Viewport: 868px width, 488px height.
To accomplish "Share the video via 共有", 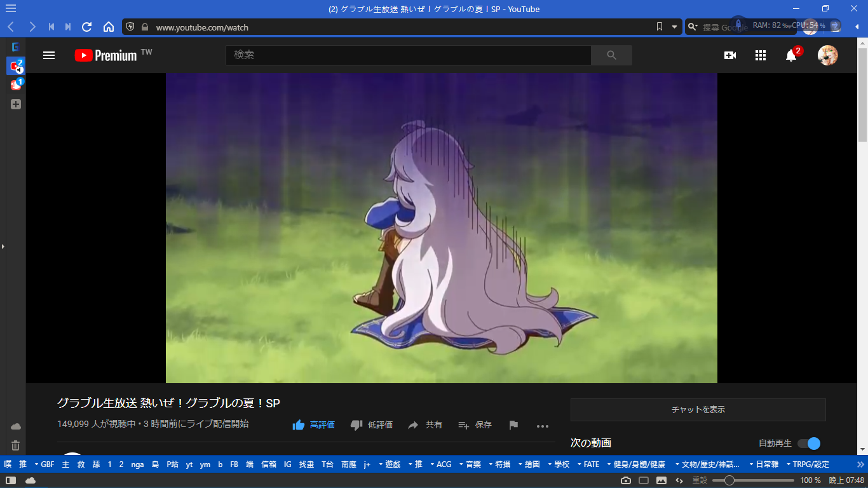I will pos(425,425).
